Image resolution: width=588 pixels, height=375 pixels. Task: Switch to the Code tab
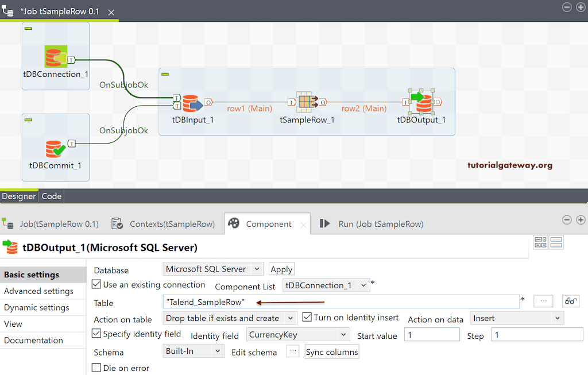51,196
